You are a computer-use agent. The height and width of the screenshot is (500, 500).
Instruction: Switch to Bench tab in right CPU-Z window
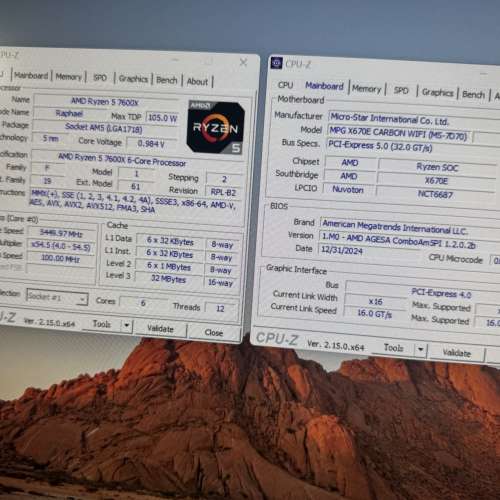(473, 94)
